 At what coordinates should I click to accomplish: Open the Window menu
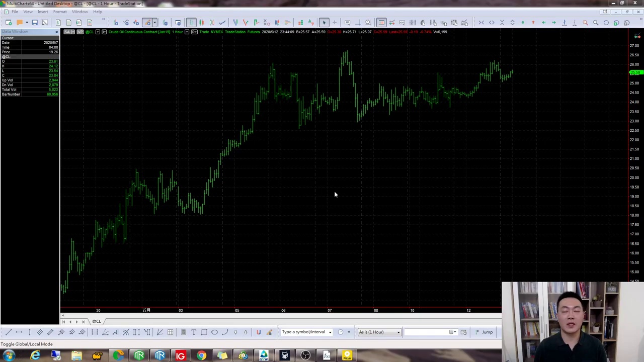79,12
